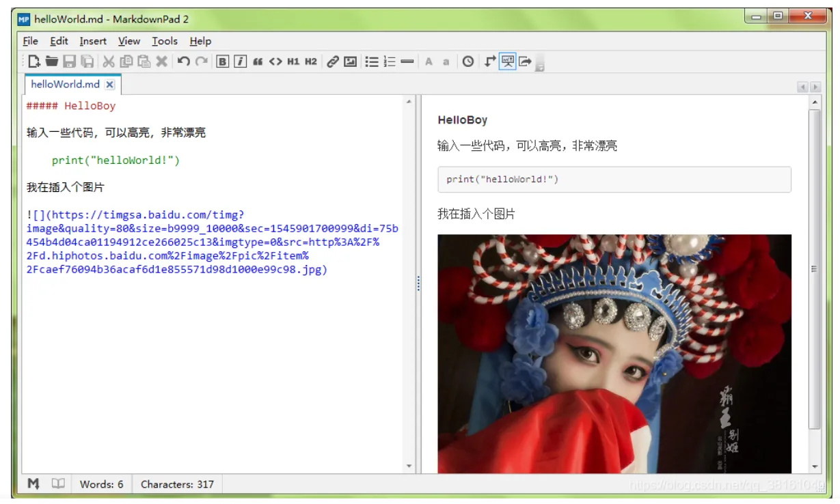Click the Delete X icon in the toolbar

tap(161, 61)
